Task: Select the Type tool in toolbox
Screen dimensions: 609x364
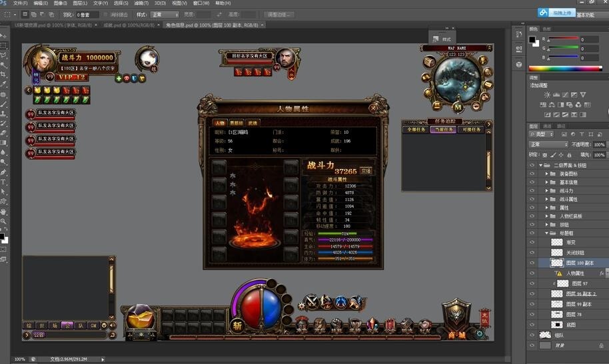Action: (x=3, y=182)
